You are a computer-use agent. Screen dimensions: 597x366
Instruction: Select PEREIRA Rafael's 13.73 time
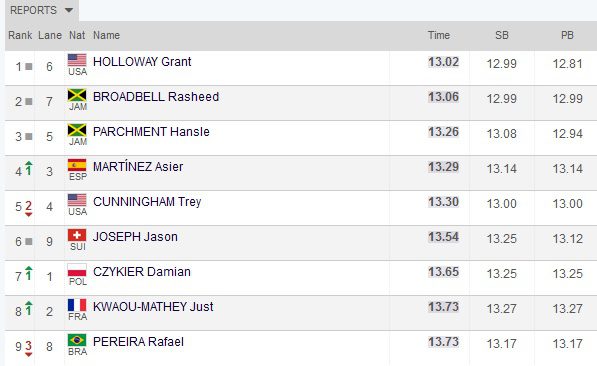click(443, 342)
